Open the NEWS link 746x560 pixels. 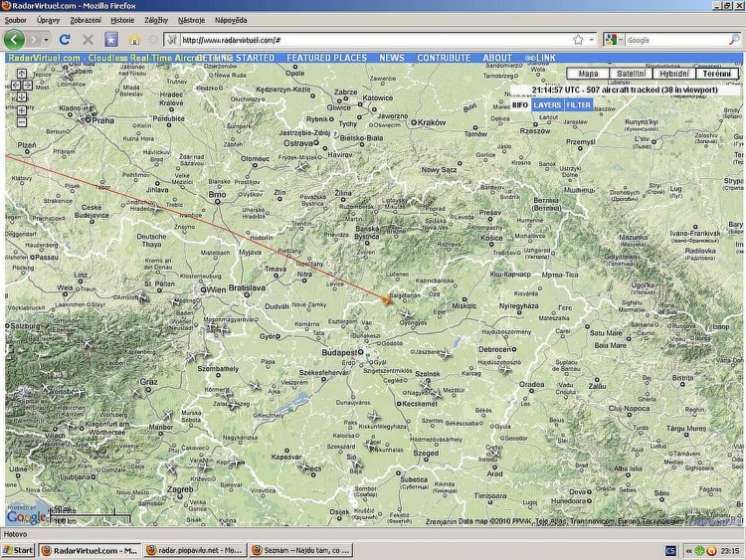pos(392,58)
